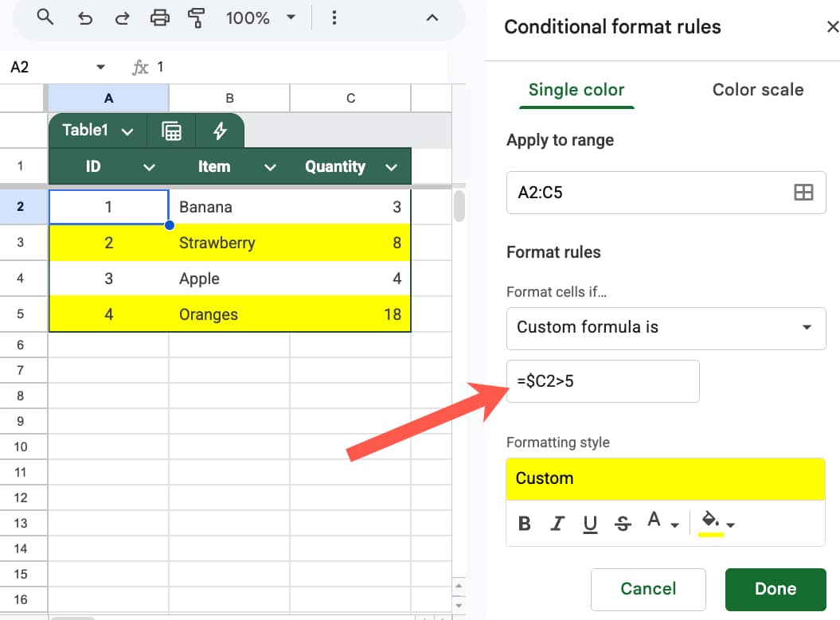Select row 6 header

(x=21, y=345)
